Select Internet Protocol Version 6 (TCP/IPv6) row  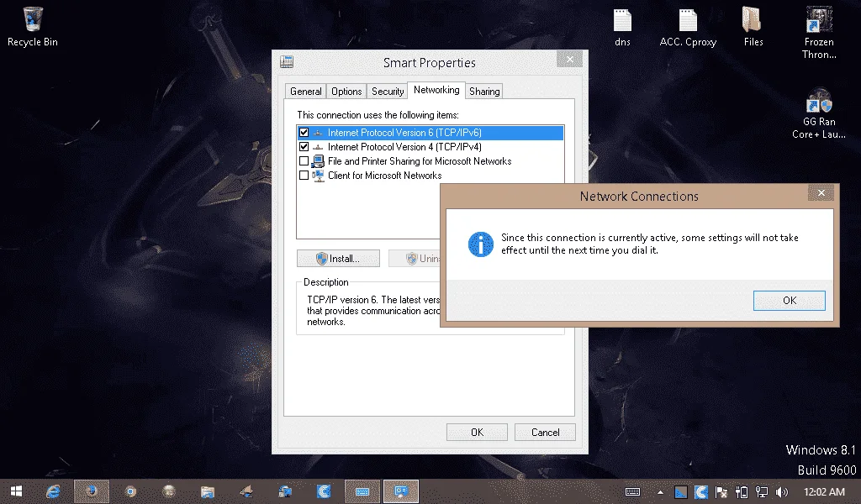point(430,133)
